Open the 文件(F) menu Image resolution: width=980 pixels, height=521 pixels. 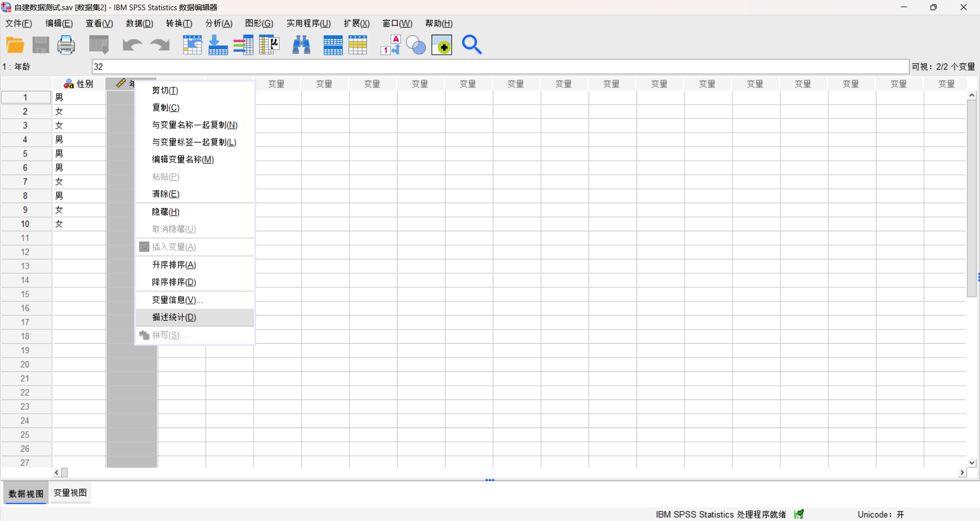[19, 23]
